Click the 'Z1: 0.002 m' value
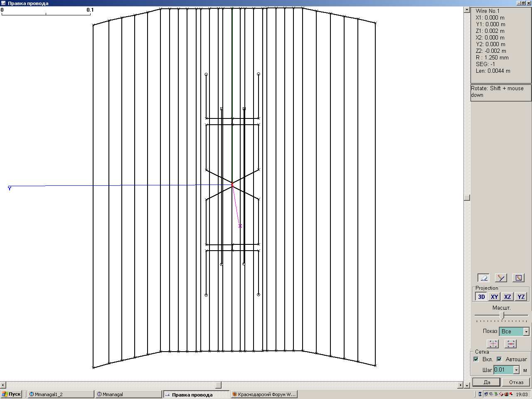This screenshot has height=399, width=532. pos(490,31)
